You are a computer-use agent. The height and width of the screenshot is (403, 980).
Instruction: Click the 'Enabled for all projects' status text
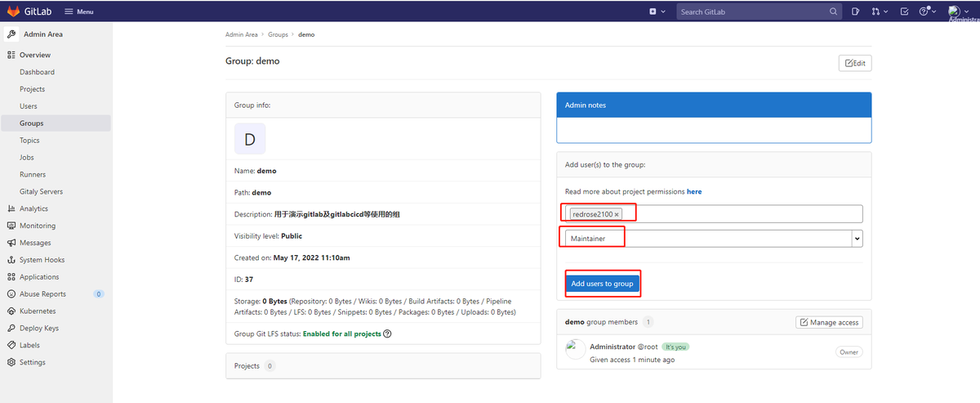pos(342,334)
